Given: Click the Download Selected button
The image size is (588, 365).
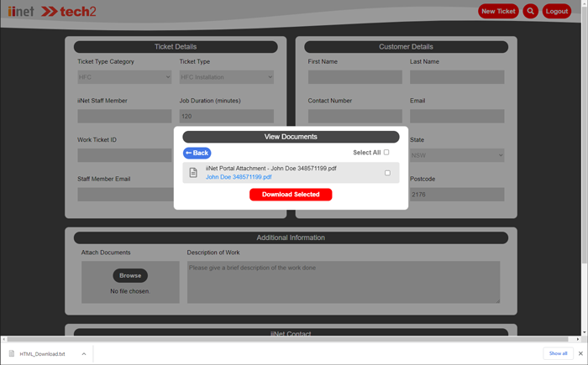Looking at the screenshot, I should [291, 195].
